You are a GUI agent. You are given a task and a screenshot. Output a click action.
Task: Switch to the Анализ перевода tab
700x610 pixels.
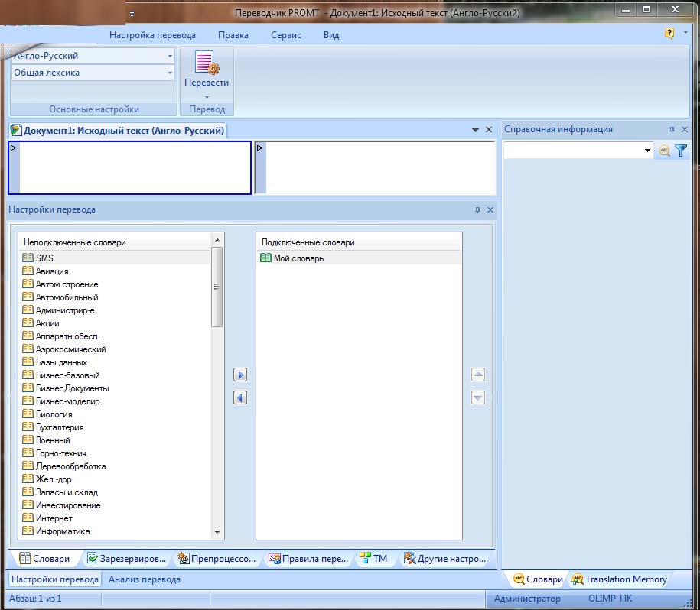145,579
